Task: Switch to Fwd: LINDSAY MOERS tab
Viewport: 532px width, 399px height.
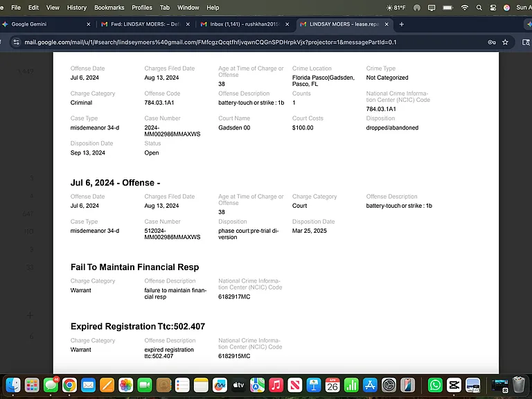Action: pyautogui.click(x=145, y=24)
